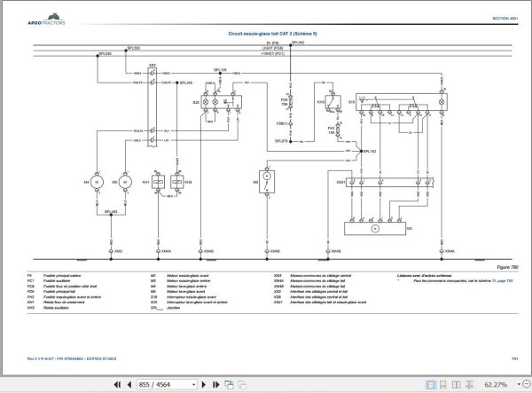Click the 'Figure 780' caption
532x393 pixels.
pos(507,267)
